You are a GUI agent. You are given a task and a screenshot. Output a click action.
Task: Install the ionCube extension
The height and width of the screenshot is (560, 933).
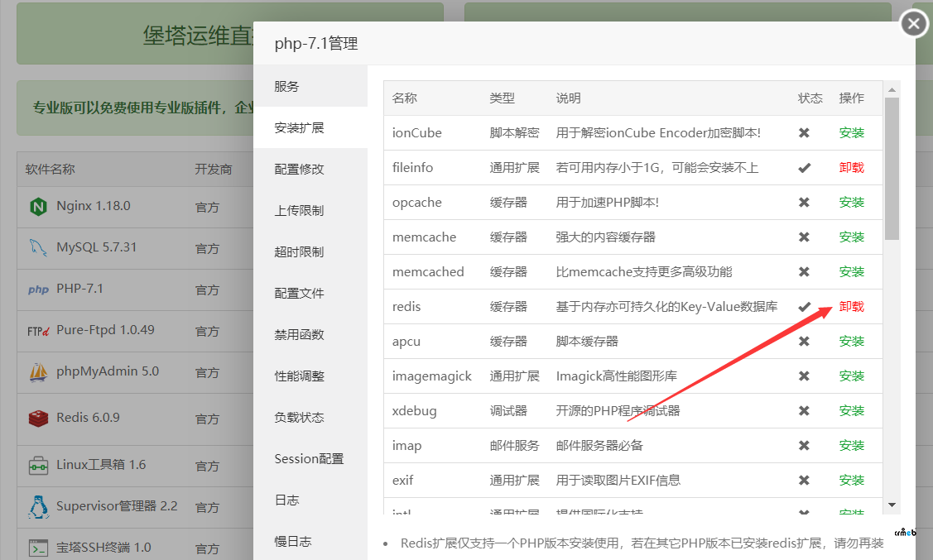[852, 132]
